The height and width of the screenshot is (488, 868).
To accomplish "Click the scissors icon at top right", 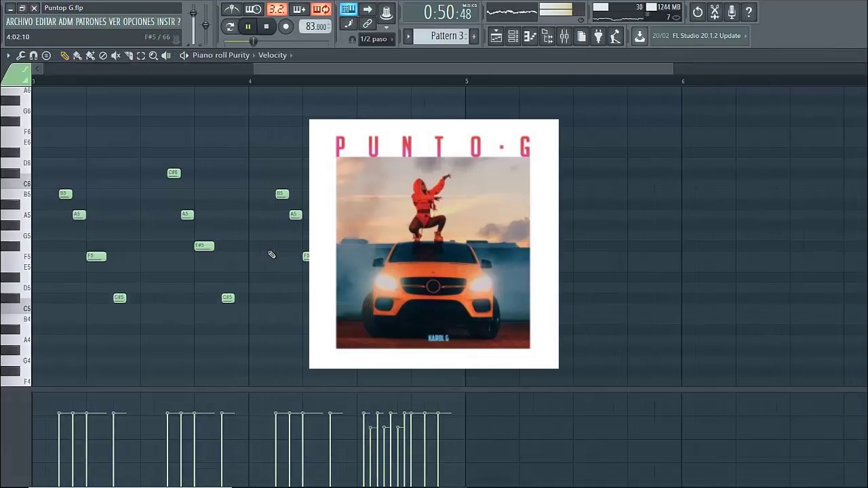I will [715, 12].
